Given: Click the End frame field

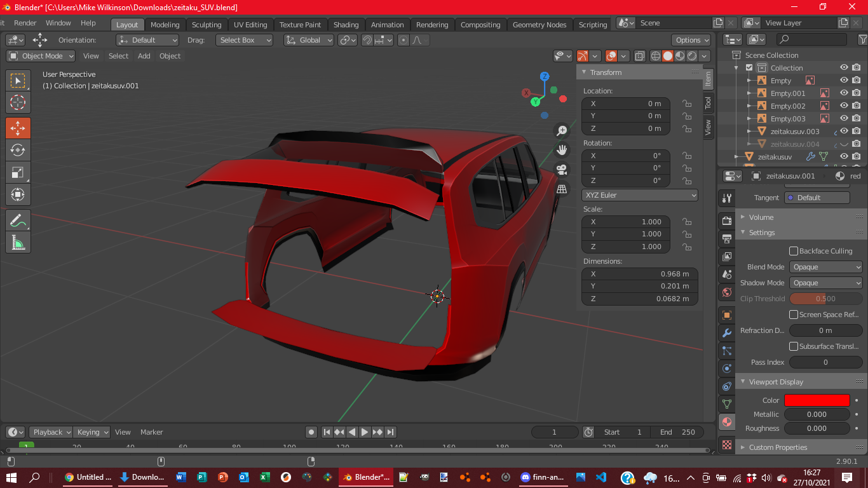Looking at the screenshot, I should click(x=677, y=432).
